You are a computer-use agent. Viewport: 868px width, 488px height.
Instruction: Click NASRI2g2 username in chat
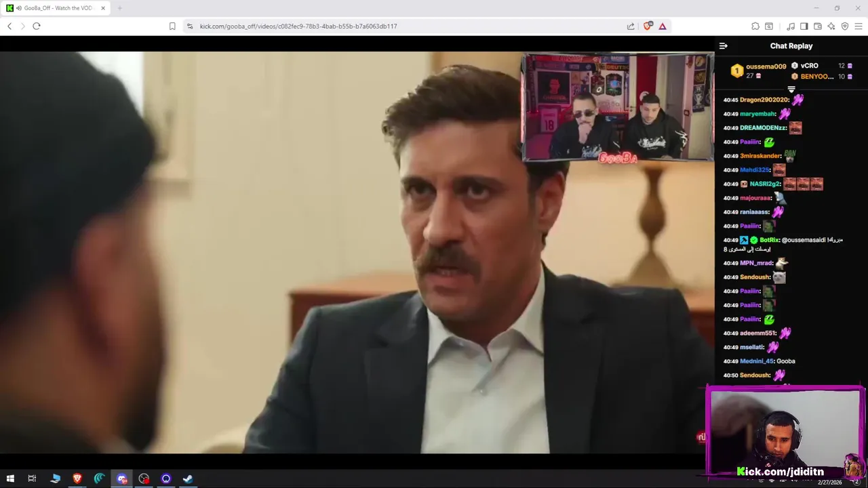coord(765,184)
